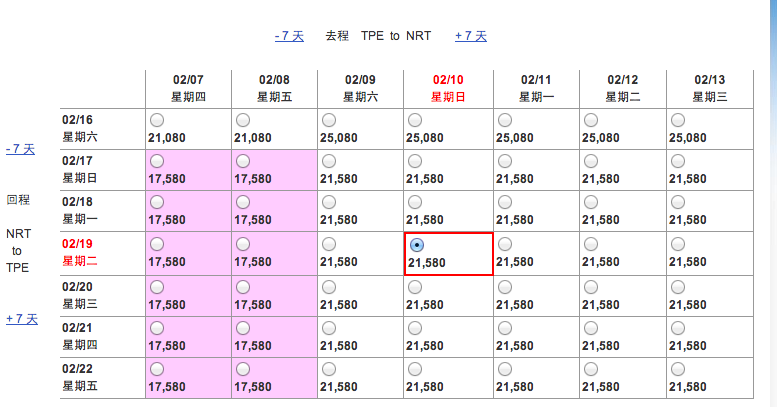
Task: Advance 7 days for outbound TPE to NRT
Action: tap(471, 36)
